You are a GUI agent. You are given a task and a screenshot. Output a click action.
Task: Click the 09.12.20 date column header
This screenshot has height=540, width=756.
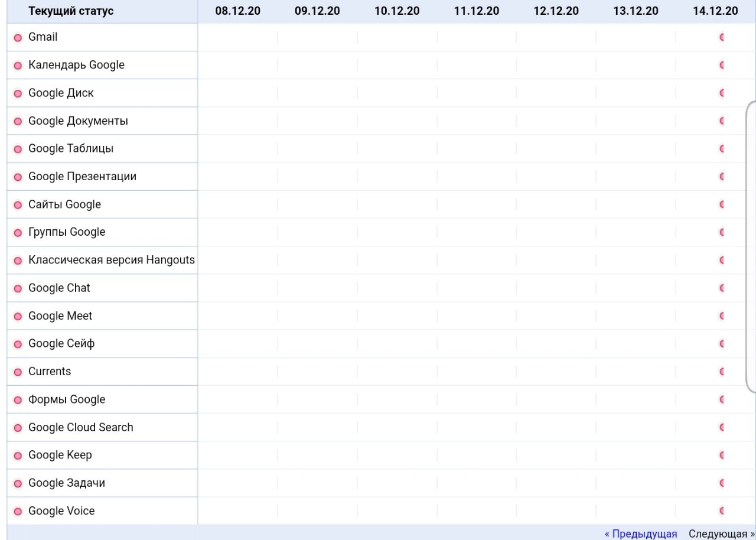click(317, 11)
